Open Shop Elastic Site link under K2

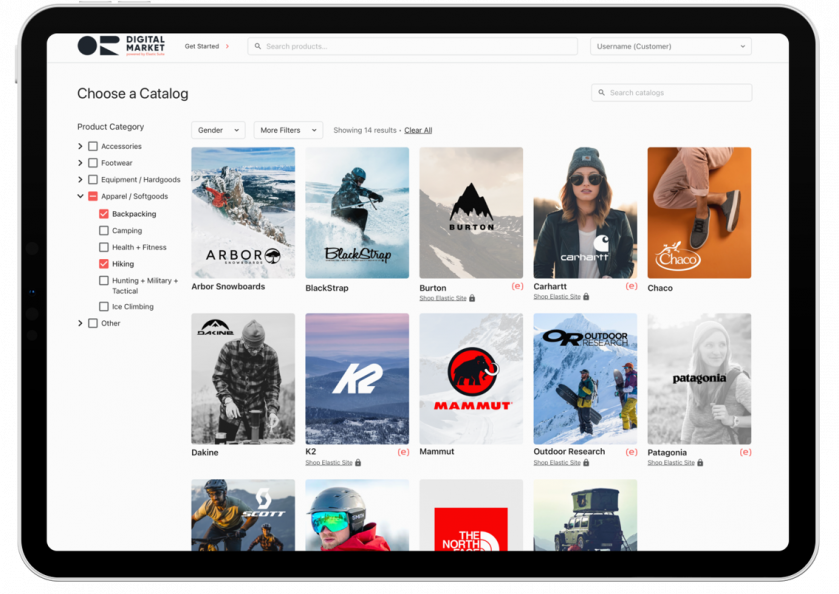(x=329, y=462)
